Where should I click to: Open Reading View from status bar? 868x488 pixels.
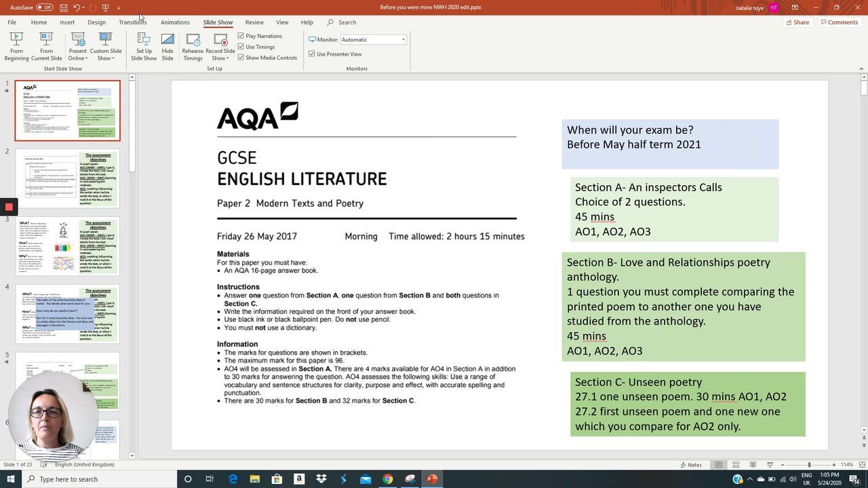click(x=753, y=464)
